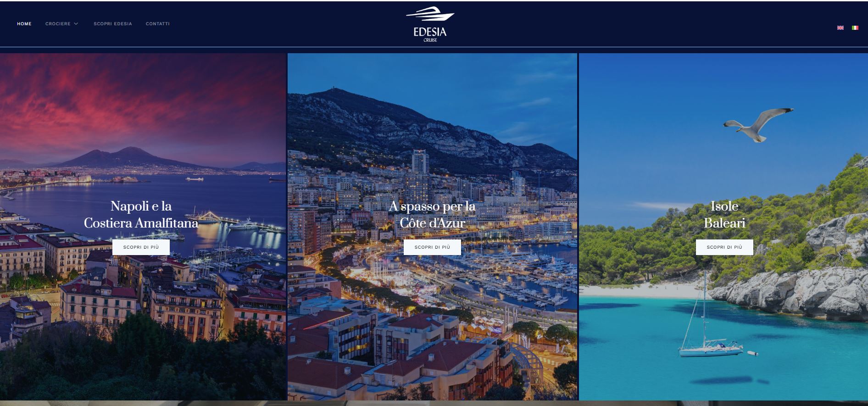
Task: Click Scopri di più under Isole Baleari
Action: [x=724, y=247]
